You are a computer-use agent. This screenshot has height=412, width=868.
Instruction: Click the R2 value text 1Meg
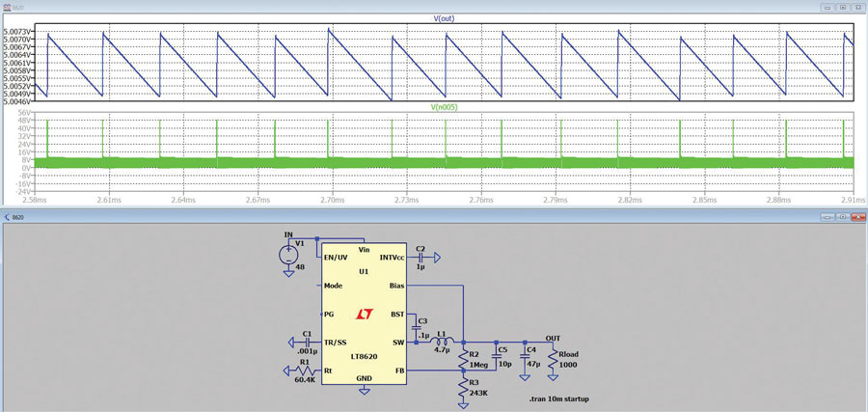479,366
